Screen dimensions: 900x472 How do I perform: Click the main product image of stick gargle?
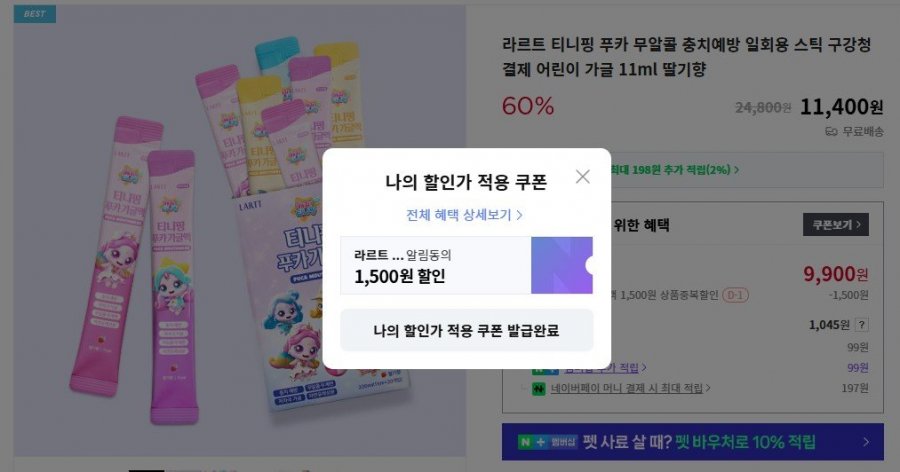click(239, 231)
